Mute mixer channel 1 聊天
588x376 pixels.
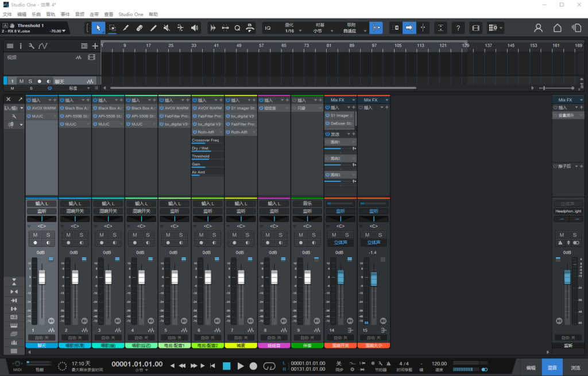click(36, 235)
